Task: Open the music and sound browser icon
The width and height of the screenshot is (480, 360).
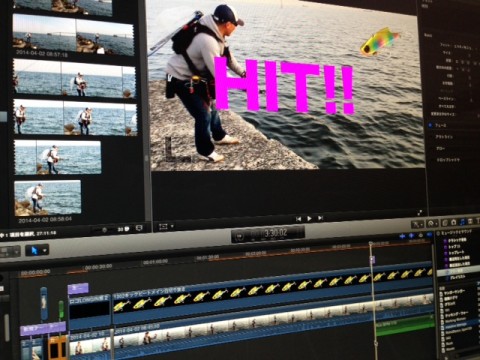Action: pyautogui.click(x=462, y=221)
